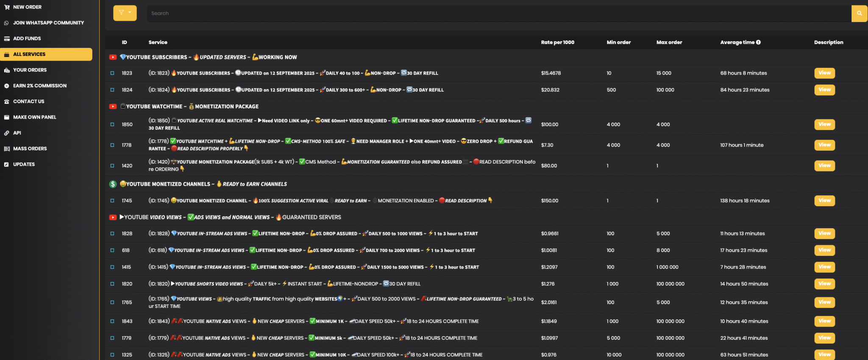Click the Average time info icon
Screen dimensions: 868x360
coord(758,42)
